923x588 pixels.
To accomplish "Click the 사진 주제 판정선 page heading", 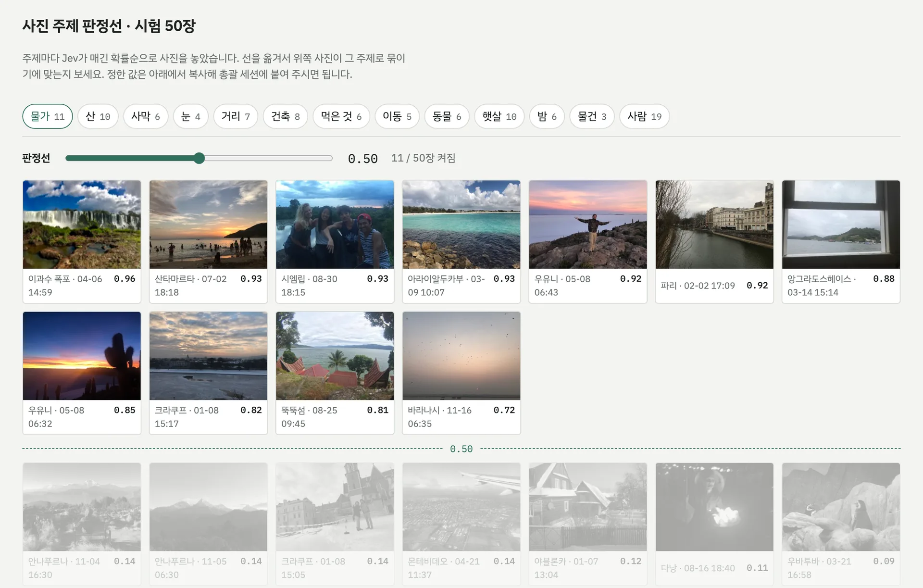I will (109, 25).
